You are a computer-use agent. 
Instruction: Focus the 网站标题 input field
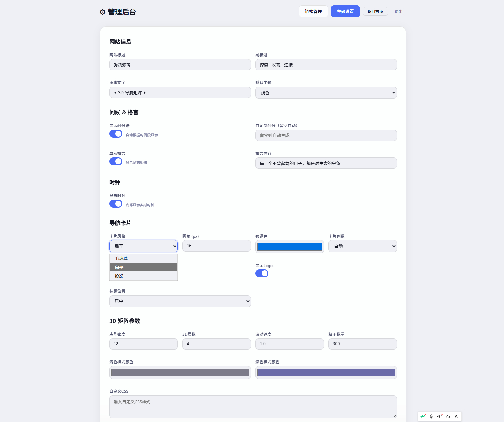[x=180, y=65]
